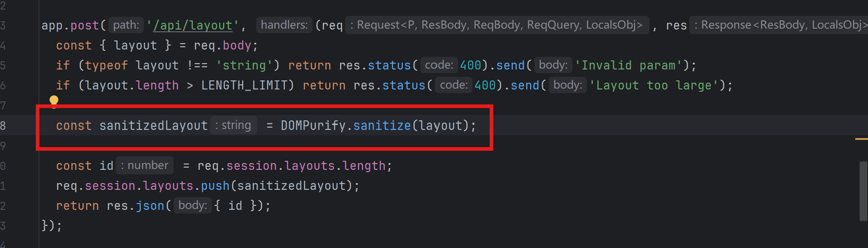Click the ': number' type hint after id
This screenshot has height=248, width=868.
pos(145,165)
